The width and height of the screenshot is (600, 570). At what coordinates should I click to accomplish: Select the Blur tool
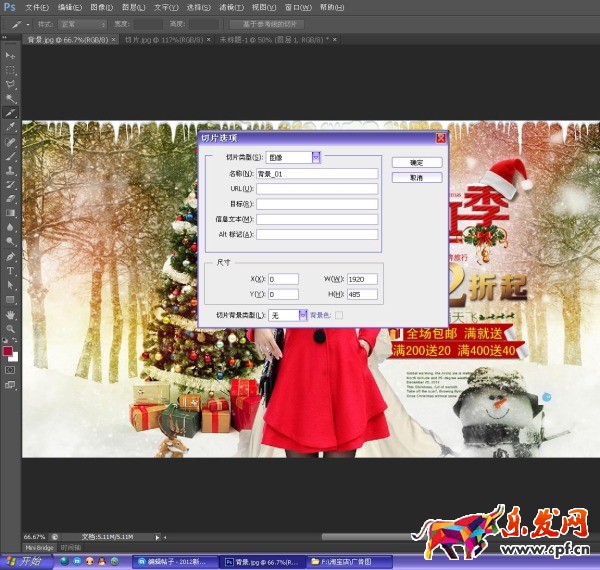pos(10,227)
